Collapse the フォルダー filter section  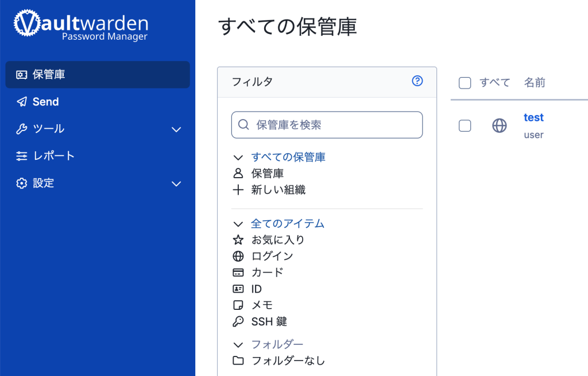[x=238, y=344]
